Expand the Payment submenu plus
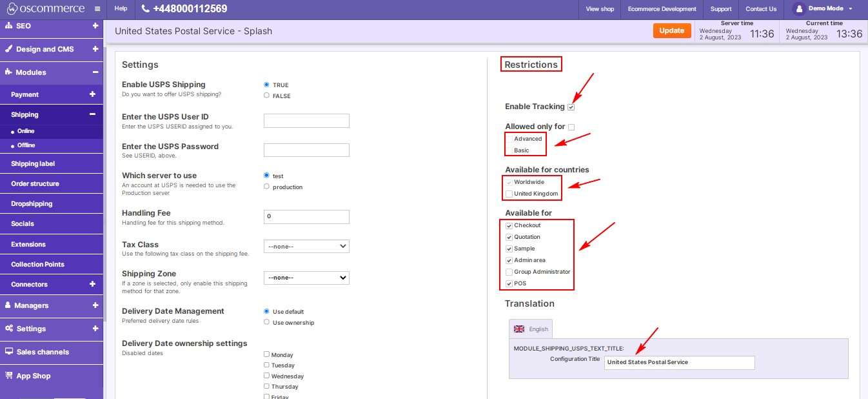This screenshot has width=868, height=399. [x=92, y=94]
